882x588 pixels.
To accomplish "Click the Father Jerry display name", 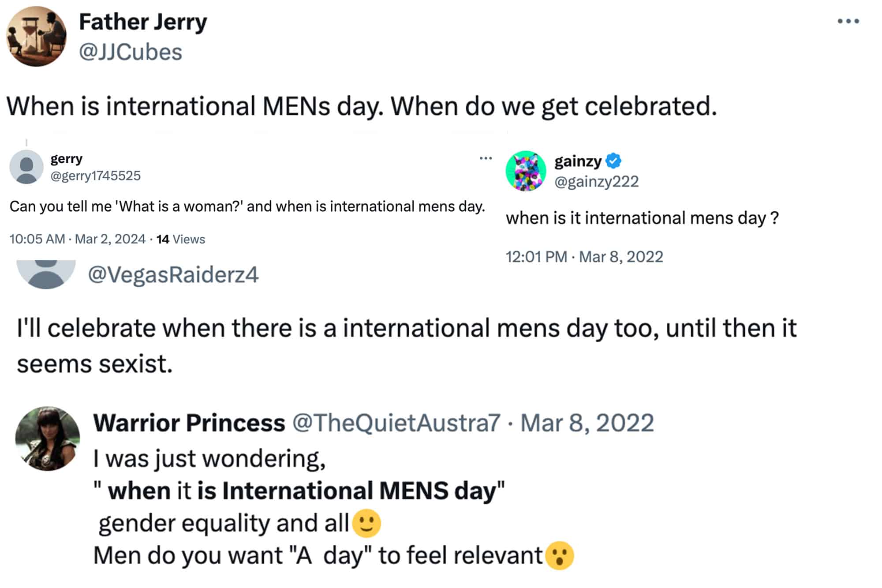I will point(143,22).
